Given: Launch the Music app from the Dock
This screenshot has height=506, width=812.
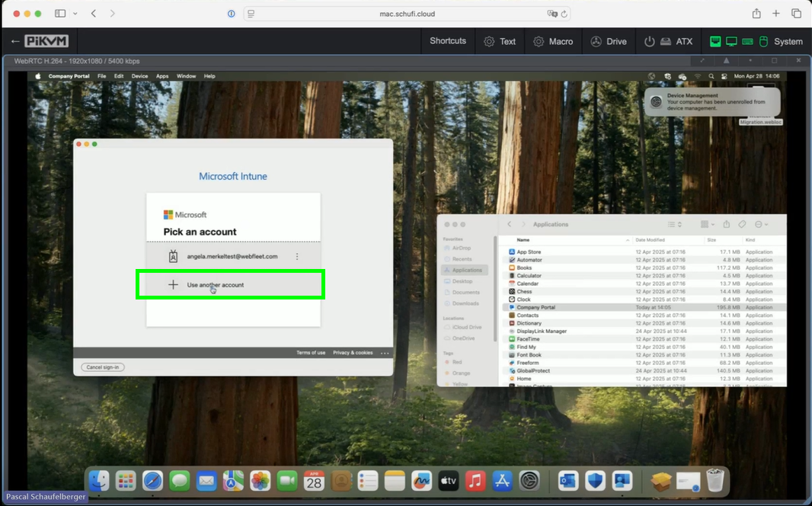Looking at the screenshot, I should [x=475, y=481].
